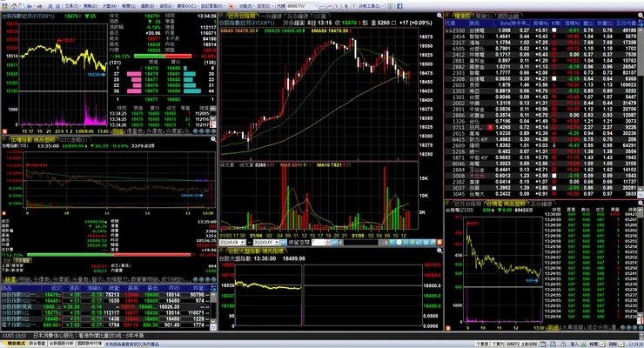Image resolution: width=644 pixels, height=348 pixels.
Task: Click the Facebook icon in the top toolbar
Action: tap(399, 6)
